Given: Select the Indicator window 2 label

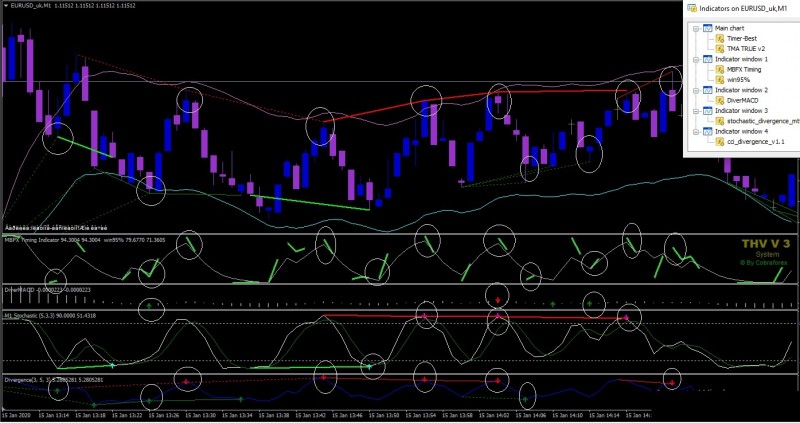Looking at the screenshot, I should click(741, 90).
